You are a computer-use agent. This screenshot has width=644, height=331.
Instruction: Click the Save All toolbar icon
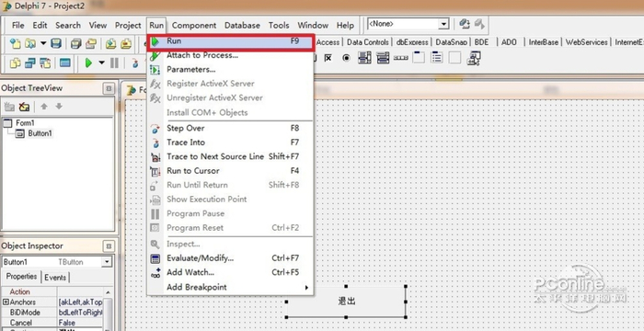pos(75,43)
